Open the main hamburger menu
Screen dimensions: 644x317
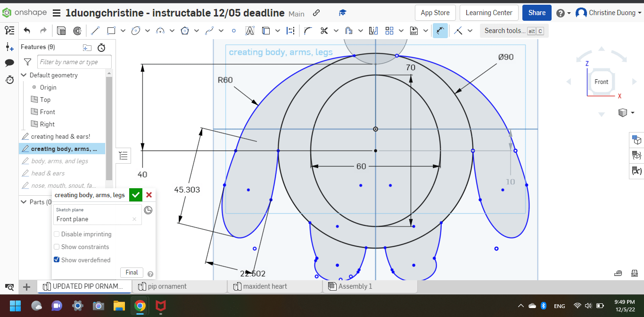tap(57, 13)
